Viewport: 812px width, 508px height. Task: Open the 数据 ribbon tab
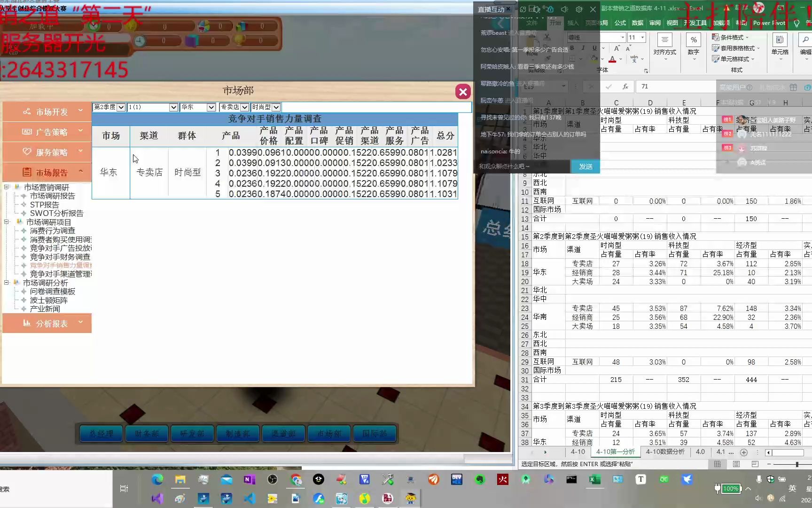638,23
